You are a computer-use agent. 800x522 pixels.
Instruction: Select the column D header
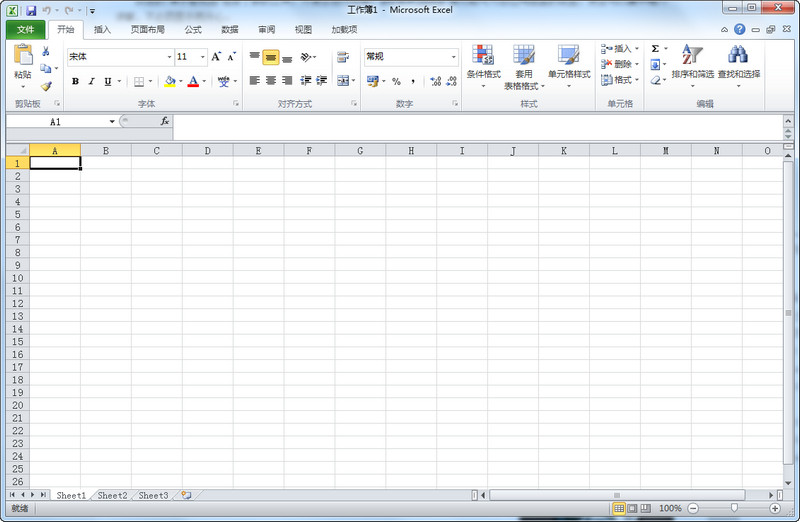click(x=207, y=151)
